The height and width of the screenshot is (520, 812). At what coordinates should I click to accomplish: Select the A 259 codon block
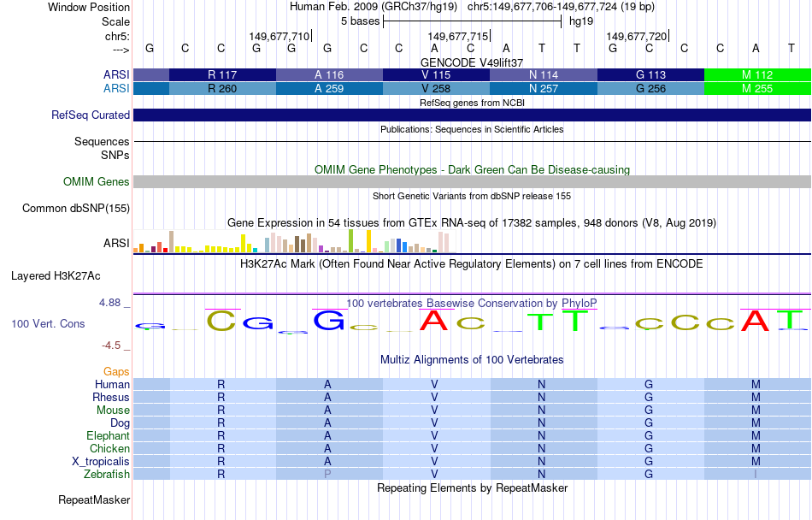(x=329, y=89)
